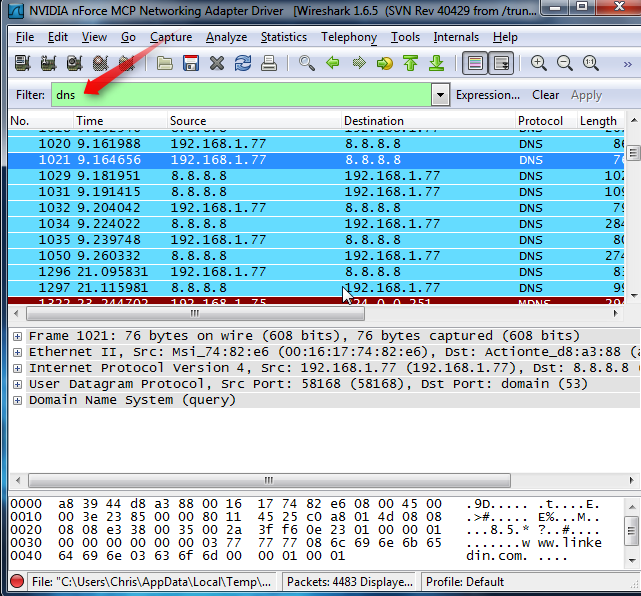This screenshot has height=596, width=641.
Task: Find a packet magnifier icon
Action: (x=307, y=63)
